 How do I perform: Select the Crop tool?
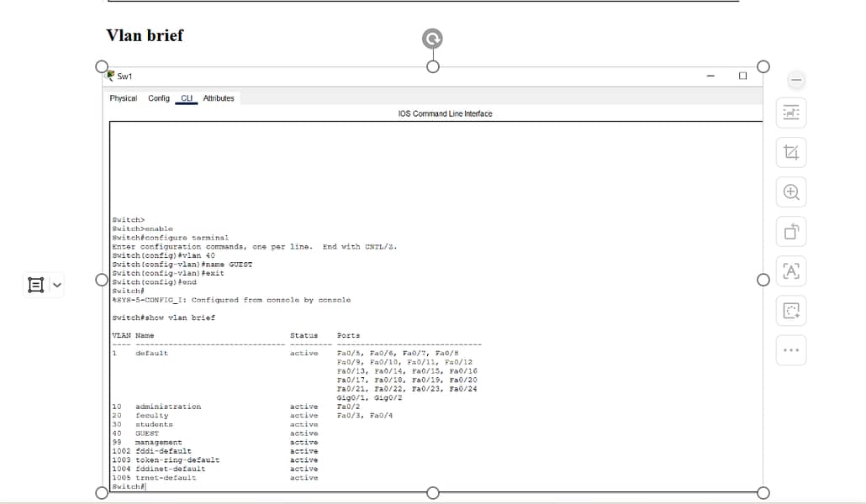point(791,152)
